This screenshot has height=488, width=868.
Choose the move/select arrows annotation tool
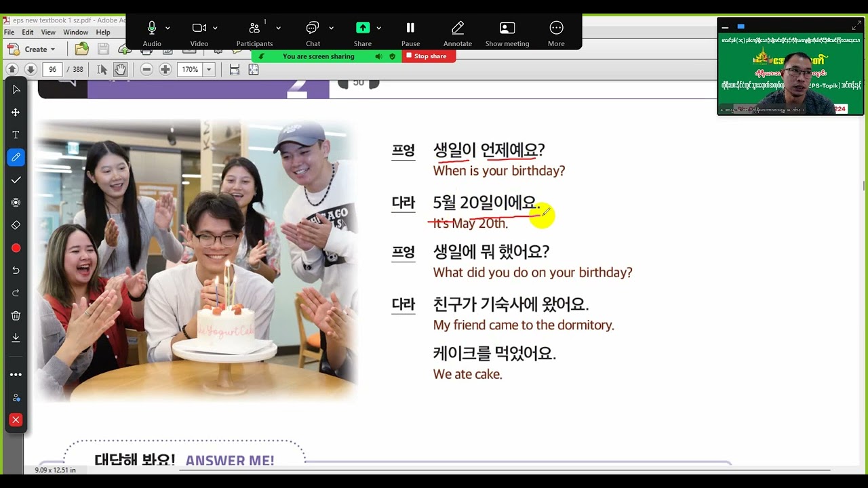click(x=16, y=113)
